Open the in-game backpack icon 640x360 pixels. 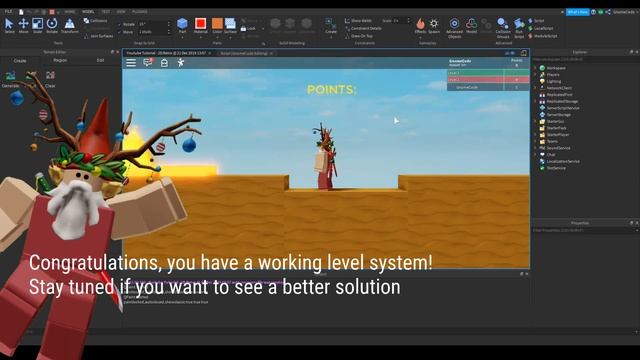coord(164,62)
